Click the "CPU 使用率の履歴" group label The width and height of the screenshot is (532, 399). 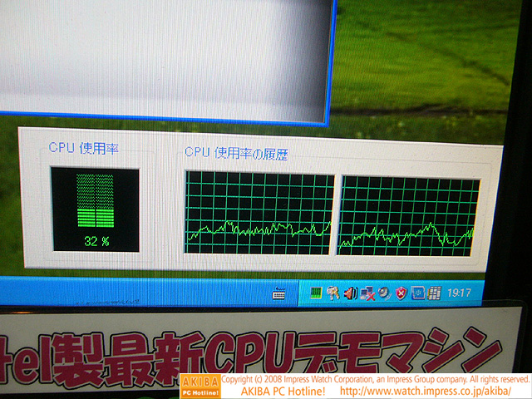(236, 152)
